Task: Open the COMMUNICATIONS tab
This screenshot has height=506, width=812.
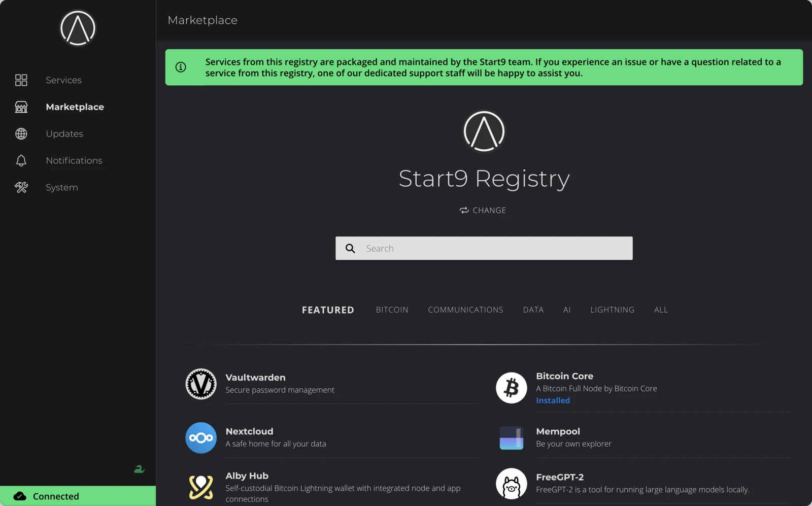Action: tap(465, 310)
